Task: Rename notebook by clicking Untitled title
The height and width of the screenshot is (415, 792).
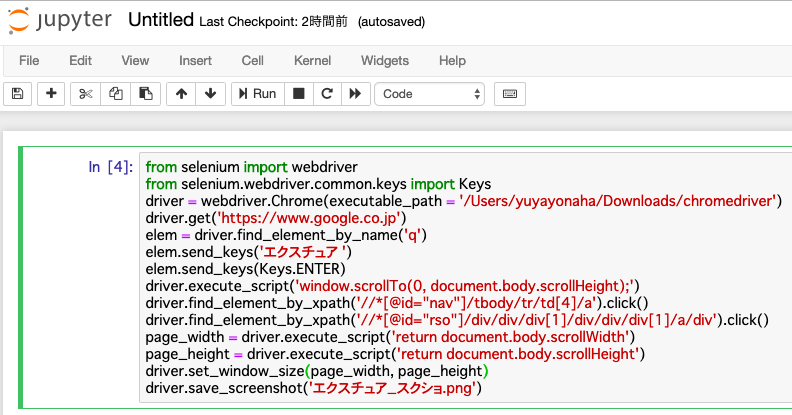Action: coord(161,20)
